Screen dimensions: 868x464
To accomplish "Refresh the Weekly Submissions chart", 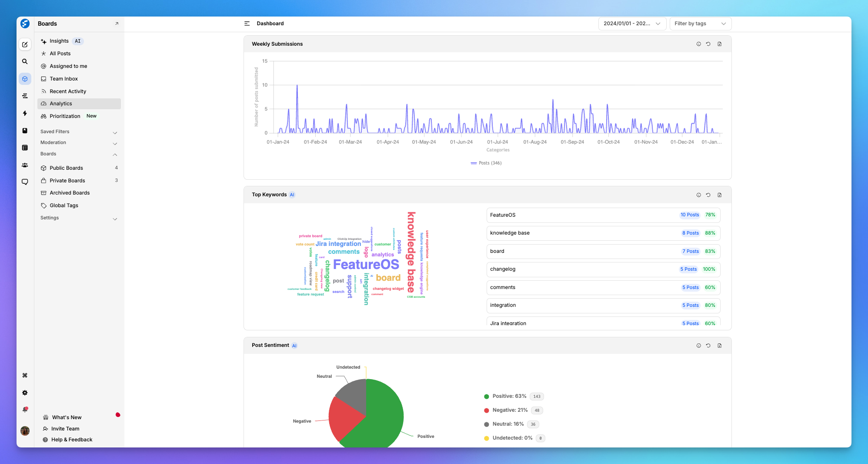I will (708, 44).
